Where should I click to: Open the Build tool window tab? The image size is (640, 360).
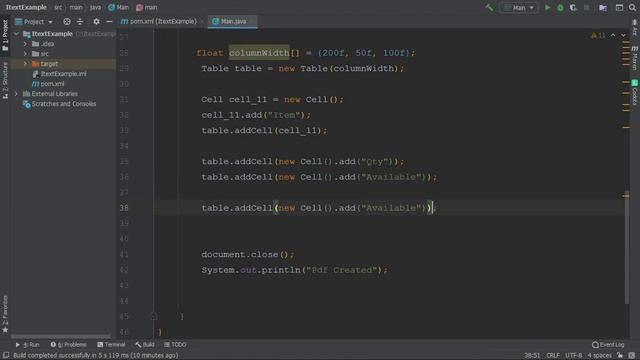145,345
